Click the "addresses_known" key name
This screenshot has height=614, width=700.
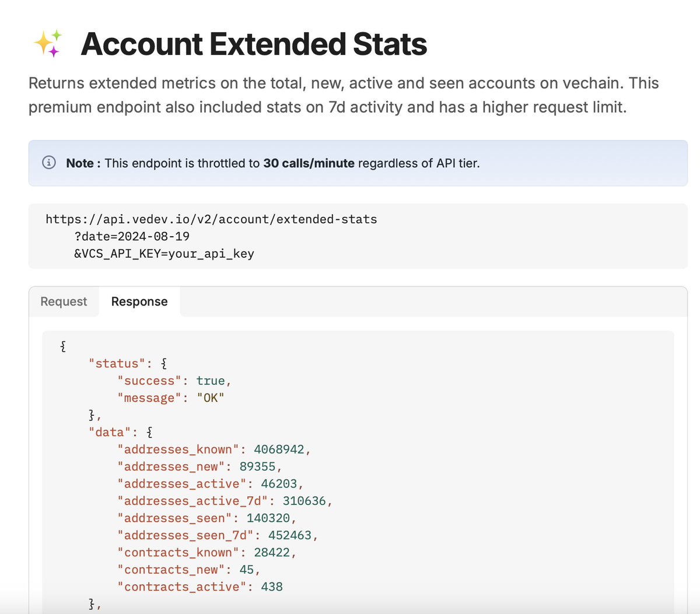coord(178,450)
